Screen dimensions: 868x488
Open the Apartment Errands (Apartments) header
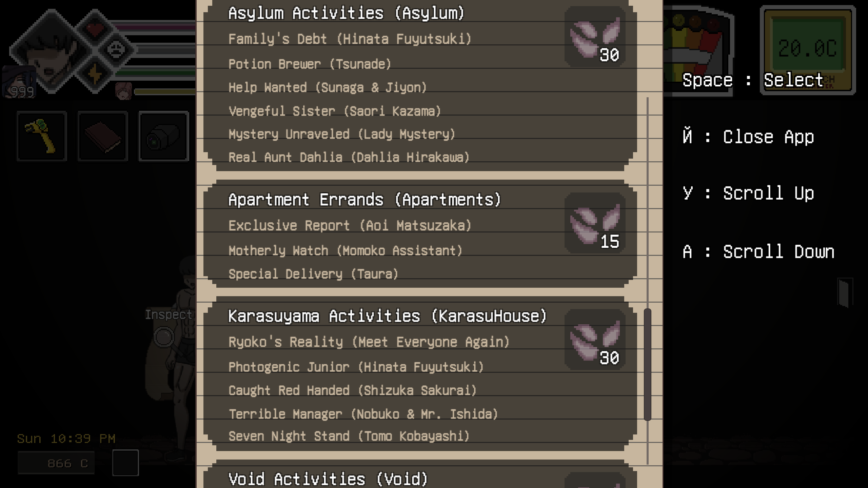click(364, 200)
